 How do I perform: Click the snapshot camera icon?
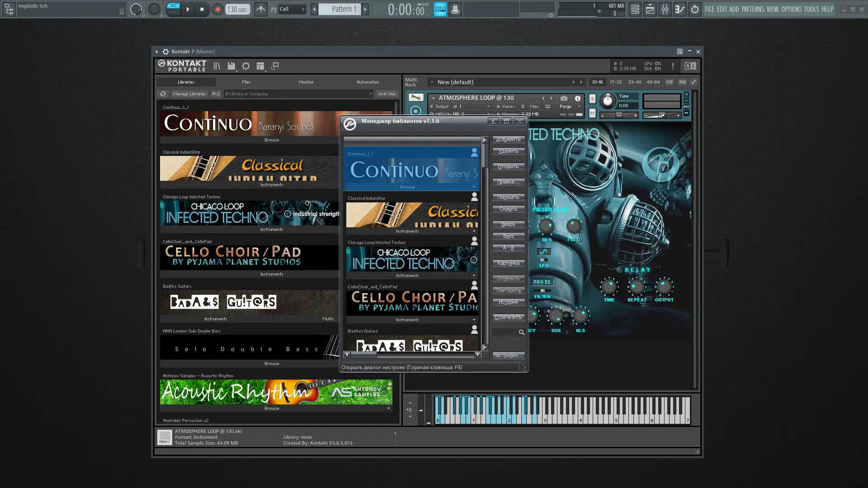[x=564, y=98]
